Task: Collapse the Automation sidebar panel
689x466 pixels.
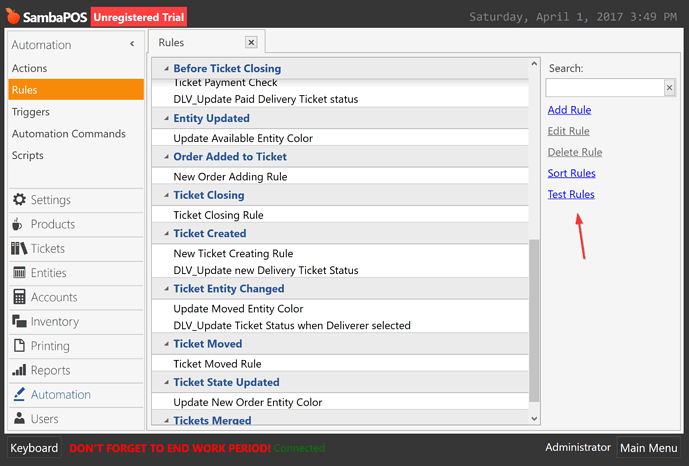Action: 132,44
